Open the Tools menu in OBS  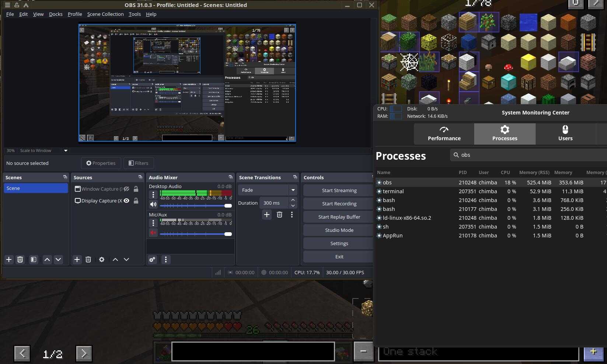point(135,14)
